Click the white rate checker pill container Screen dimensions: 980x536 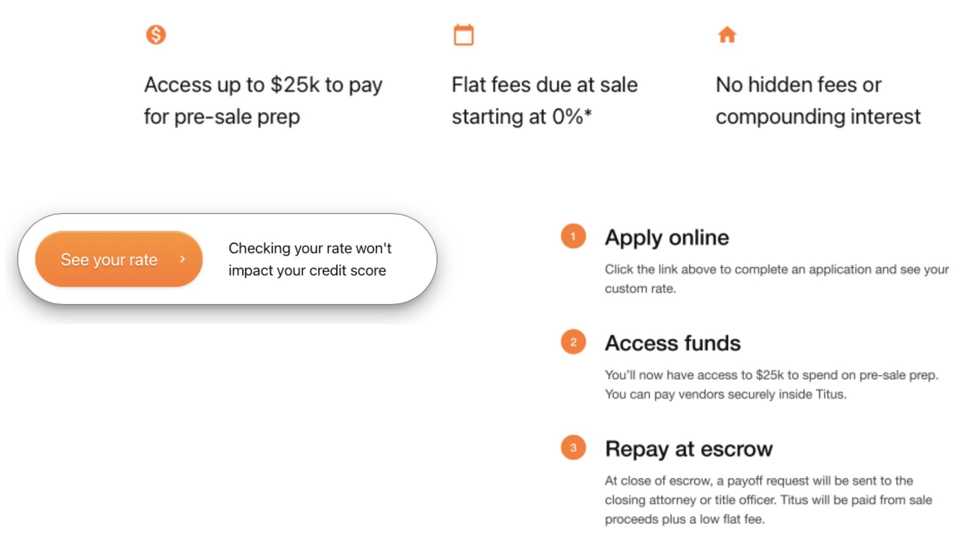[x=227, y=259]
